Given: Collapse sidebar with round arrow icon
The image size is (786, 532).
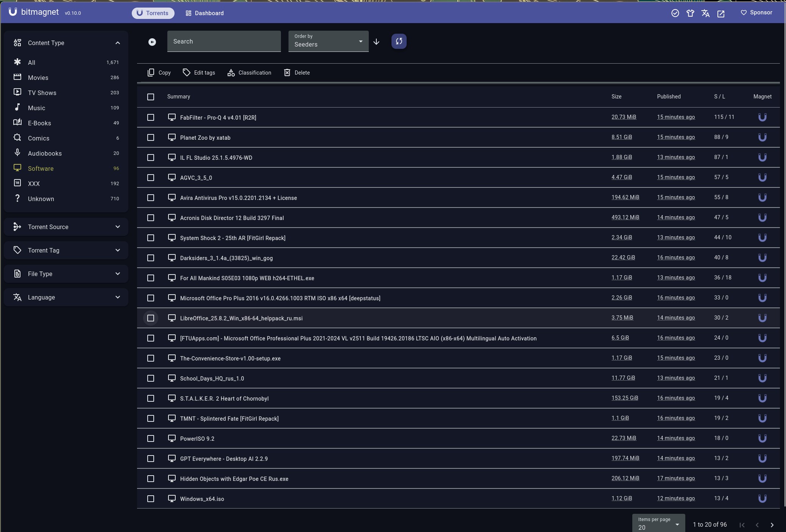Looking at the screenshot, I should click(152, 42).
